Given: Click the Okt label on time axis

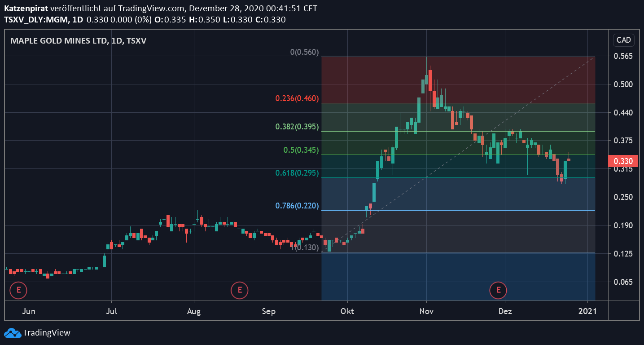Looking at the screenshot, I should (347, 311).
